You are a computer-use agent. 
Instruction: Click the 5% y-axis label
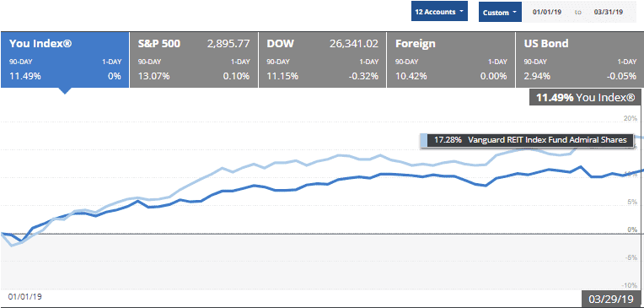tap(632, 202)
